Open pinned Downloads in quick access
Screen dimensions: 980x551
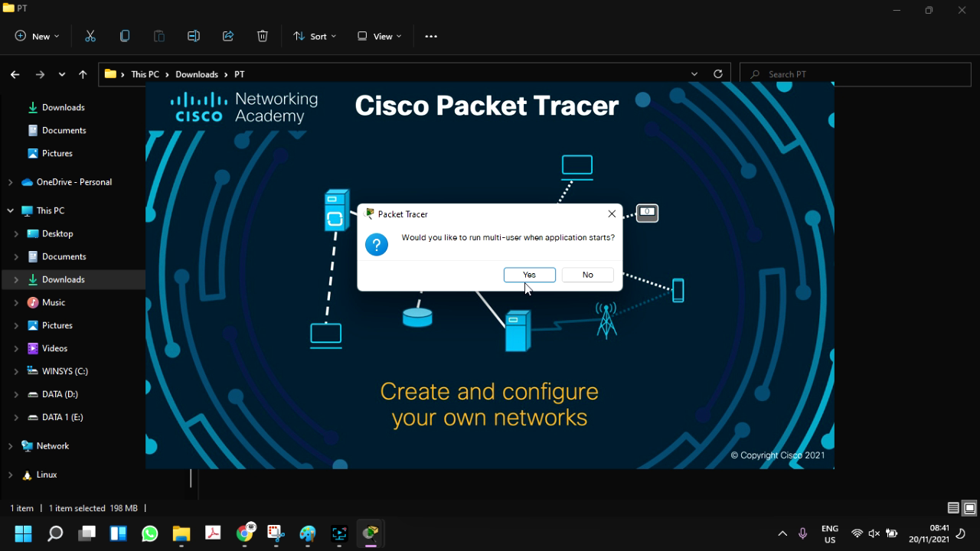pyautogui.click(x=63, y=107)
